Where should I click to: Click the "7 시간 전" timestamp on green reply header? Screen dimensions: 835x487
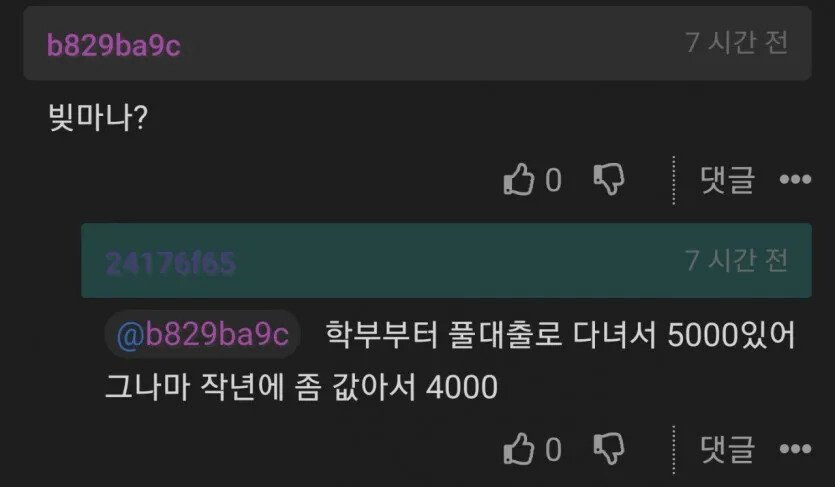pos(736,260)
